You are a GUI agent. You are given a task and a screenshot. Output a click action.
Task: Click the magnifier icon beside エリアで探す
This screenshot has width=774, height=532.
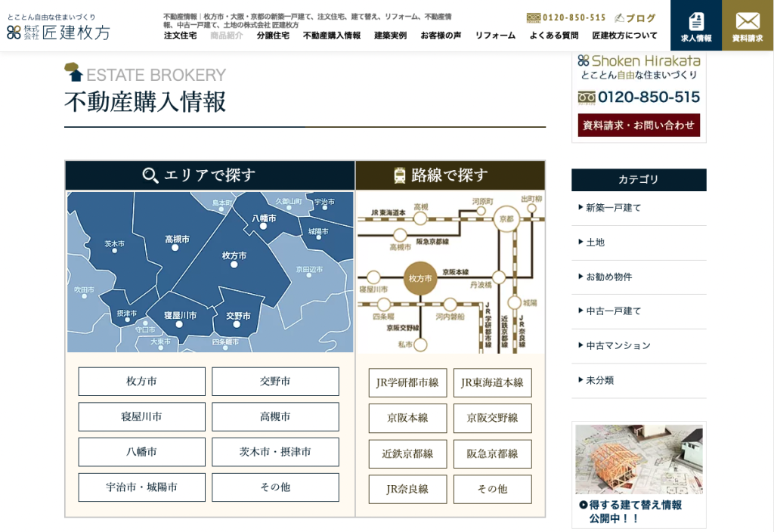[150, 176]
